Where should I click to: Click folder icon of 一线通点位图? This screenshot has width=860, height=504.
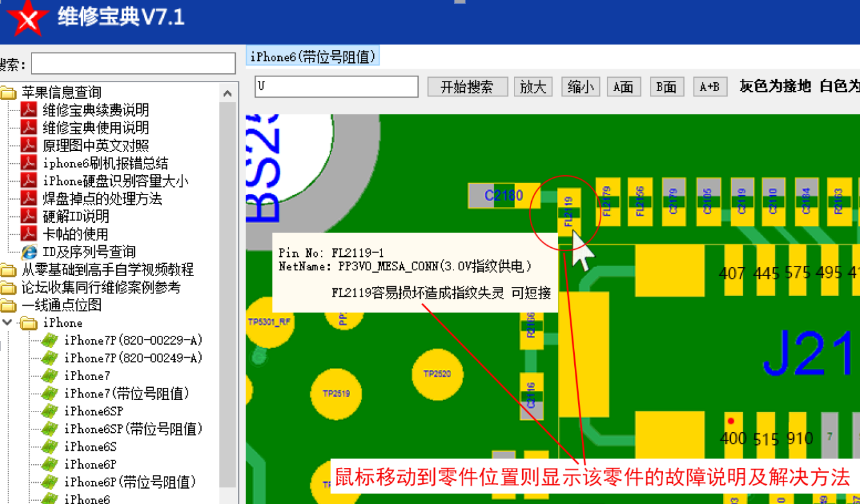pyautogui.click(x=8, y=306)
